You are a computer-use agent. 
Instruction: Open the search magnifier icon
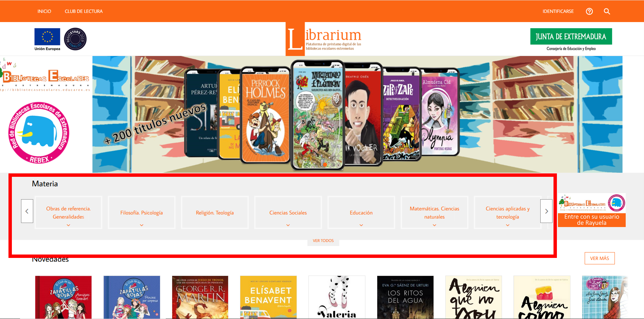607,12
